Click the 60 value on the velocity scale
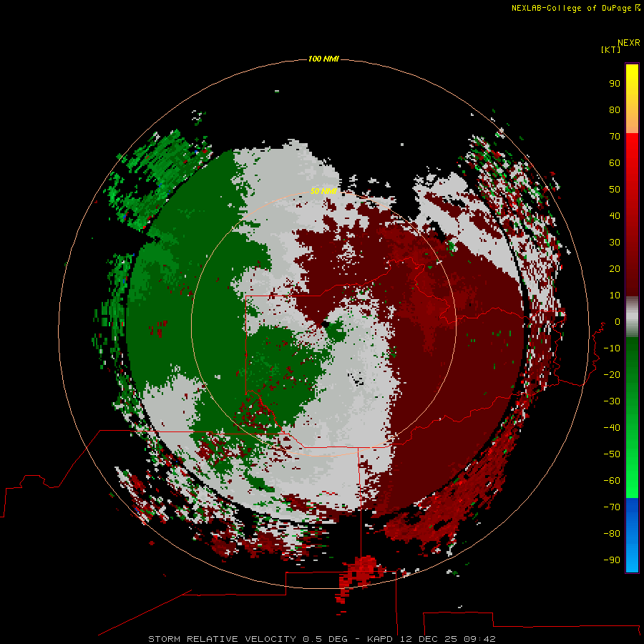This screenshot has width=644, height=644. click(615, 163)
